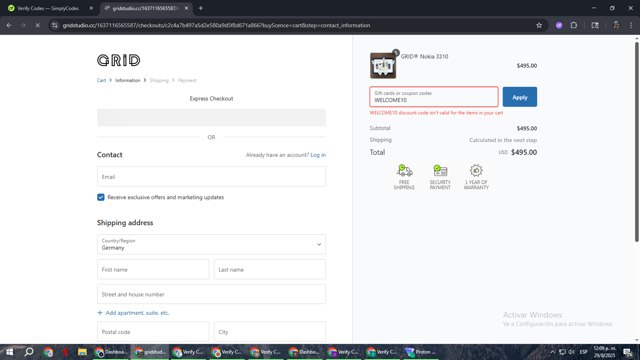The image size is (640, 360).
Task: Close the gridstudio.cc tab
Action: point(186,8)
